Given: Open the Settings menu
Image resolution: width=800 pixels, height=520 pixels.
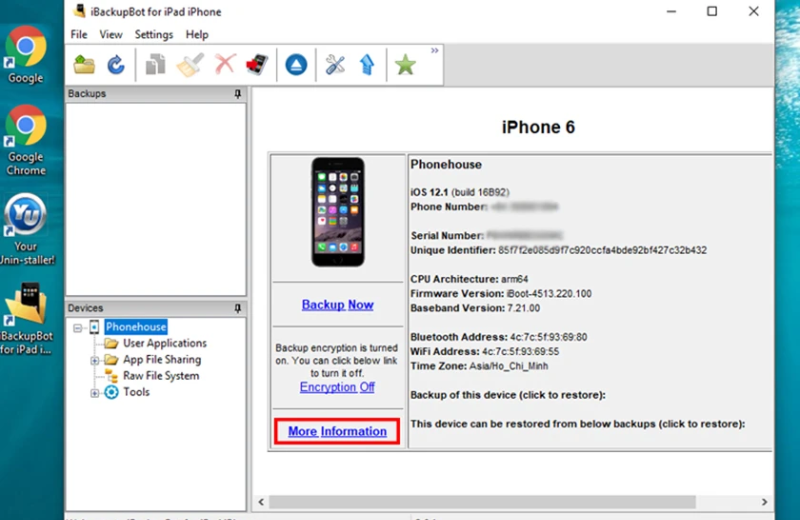Looking at the screenshot, I should pos(154,35).
